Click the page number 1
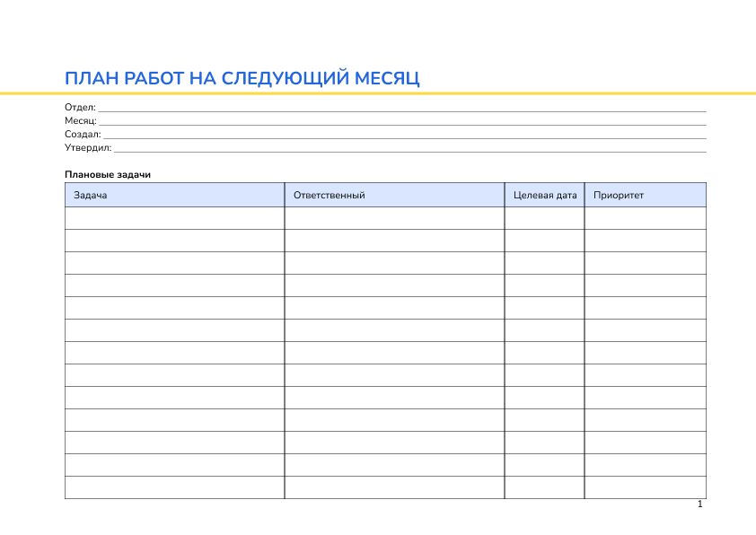Image resolution: width=756 pixels, height=535 pixels. point(699,505)
